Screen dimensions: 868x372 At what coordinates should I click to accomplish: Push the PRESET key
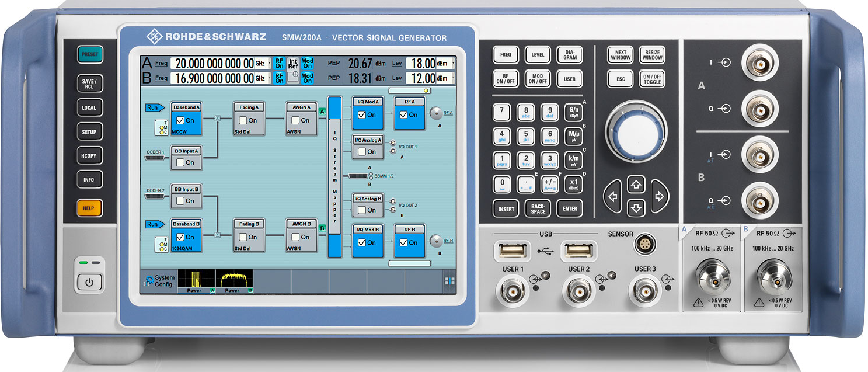point(90,54)
